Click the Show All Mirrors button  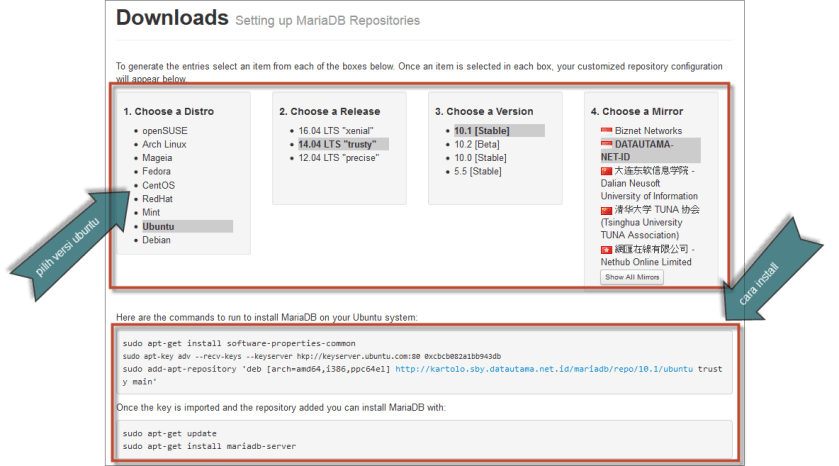[x=632, y=277]
